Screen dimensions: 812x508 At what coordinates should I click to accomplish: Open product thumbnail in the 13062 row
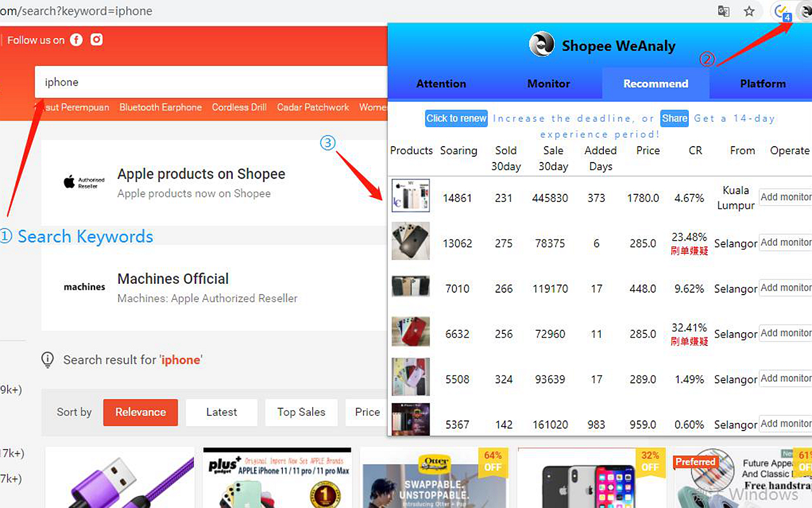click(410, 241)
